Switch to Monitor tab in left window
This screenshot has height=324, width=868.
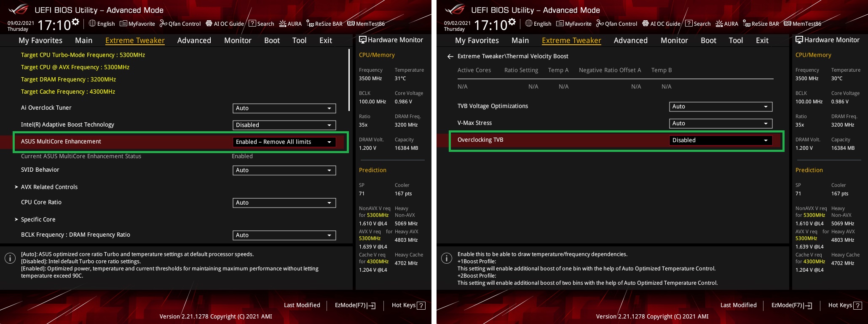pyautogui.click(x=238, y=40)
